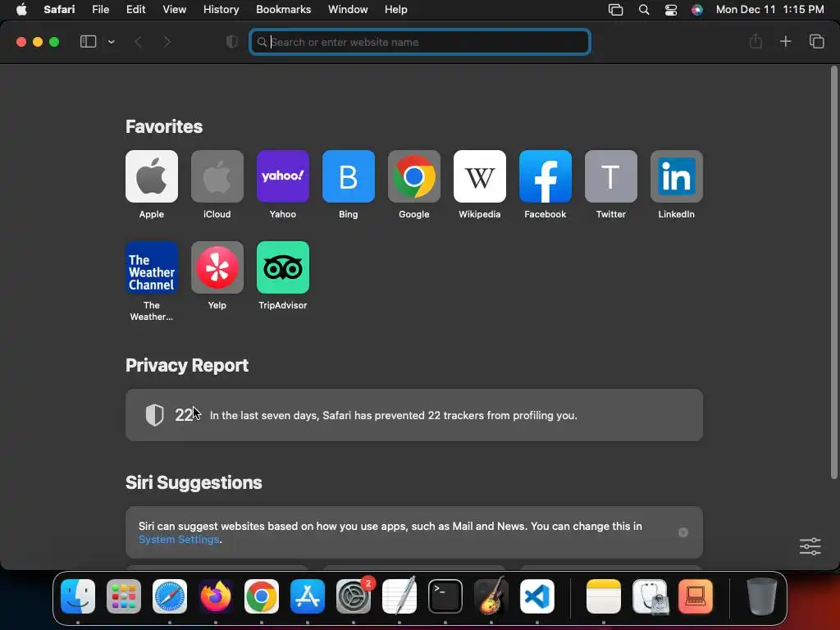Open a new tab with plus button
This screenshot has height=630, width=840.
pyautogui.click(x=785, y=41)
